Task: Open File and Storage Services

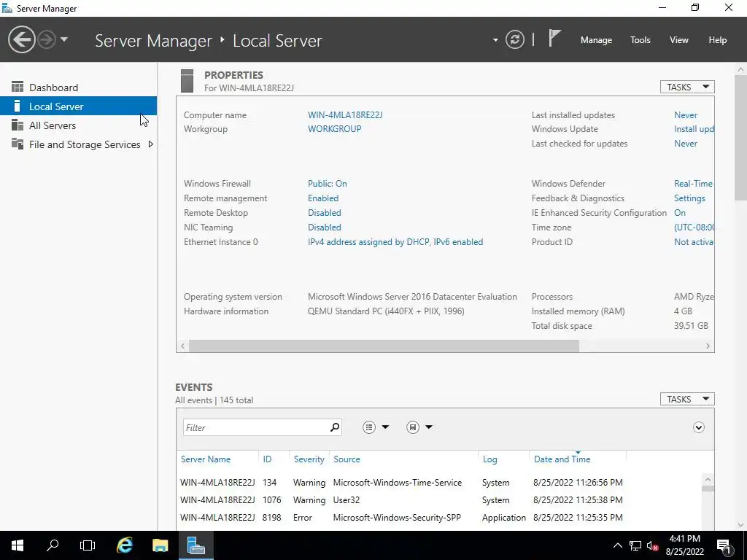Action: (x=85, y=144)
